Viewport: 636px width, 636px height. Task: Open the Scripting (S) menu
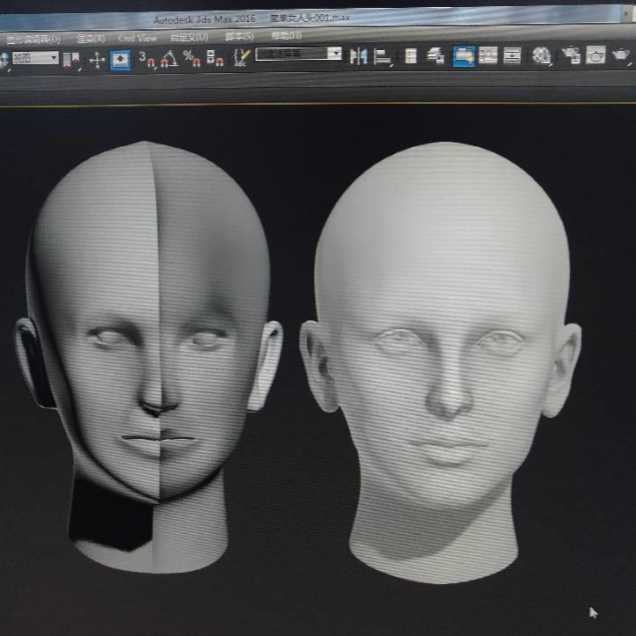tap(239, 36)
